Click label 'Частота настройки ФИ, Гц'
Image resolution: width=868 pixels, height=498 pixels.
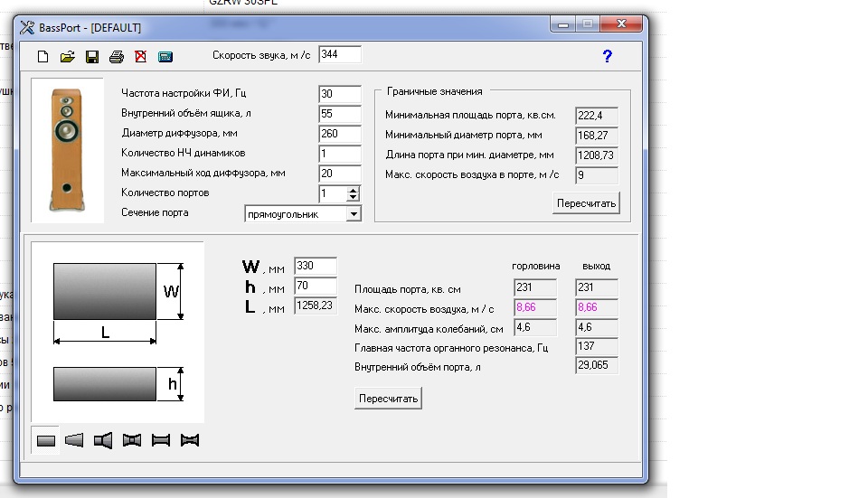coord(184,93)
